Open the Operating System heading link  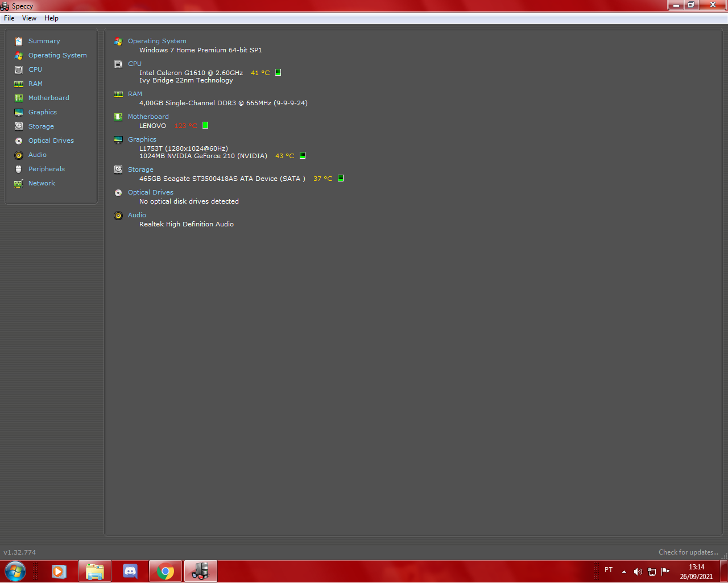[x=157, y=41]
